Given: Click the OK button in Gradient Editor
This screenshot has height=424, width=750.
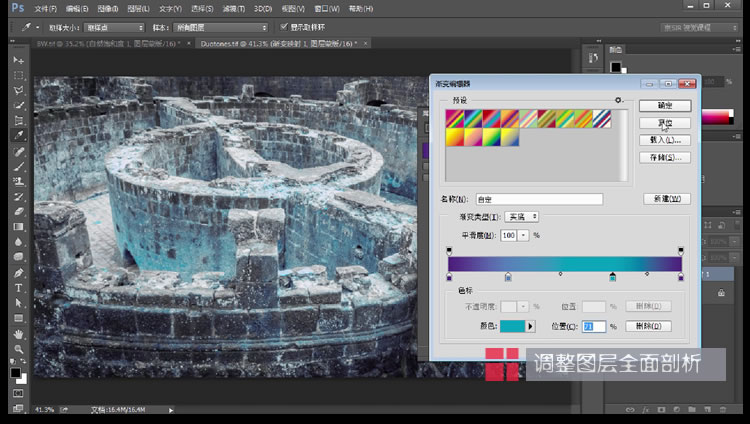Looking at the screenshot, I should 665,105.
